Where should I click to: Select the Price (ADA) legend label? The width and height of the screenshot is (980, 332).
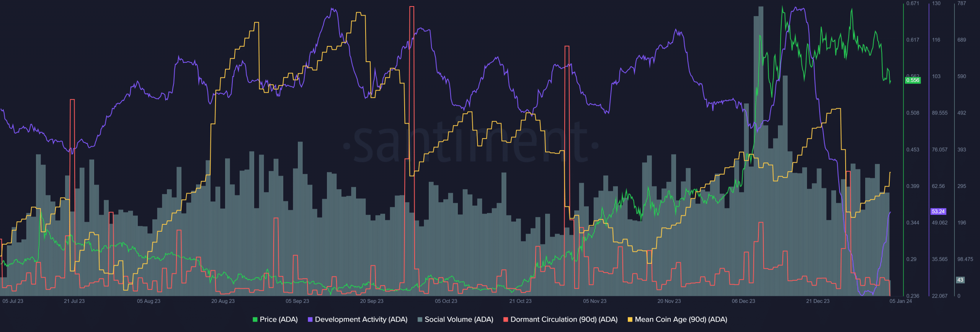pos(279,319)
